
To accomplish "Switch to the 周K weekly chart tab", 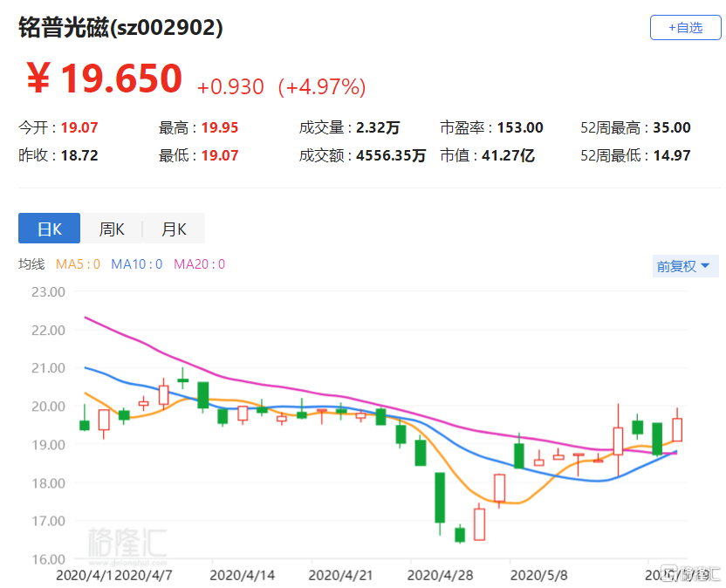I will tap(112, 229).
